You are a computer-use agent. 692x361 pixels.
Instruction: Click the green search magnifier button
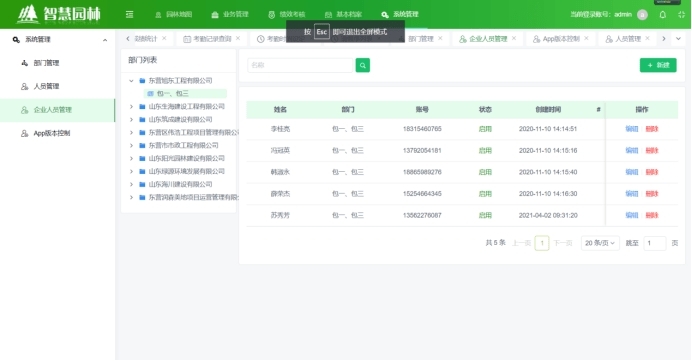pyautogui.click(x=362, y=65)
